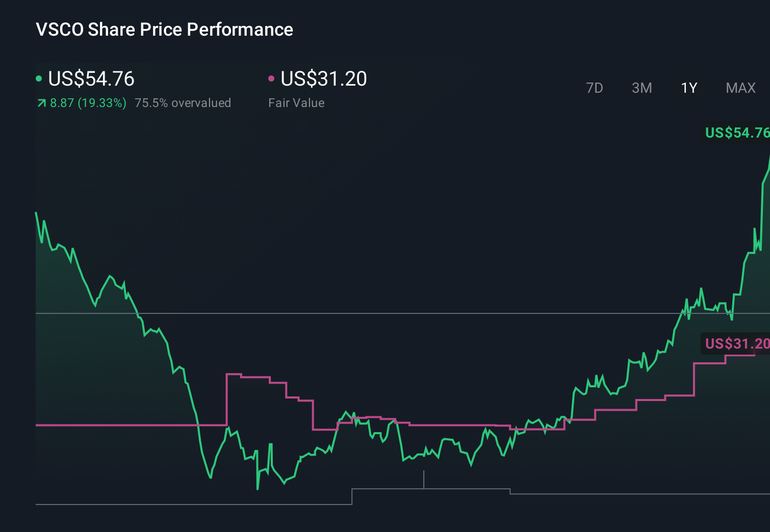Click the US$54.76 green price tag label
This screenshot has width=770, height=532.
[736, 133]
